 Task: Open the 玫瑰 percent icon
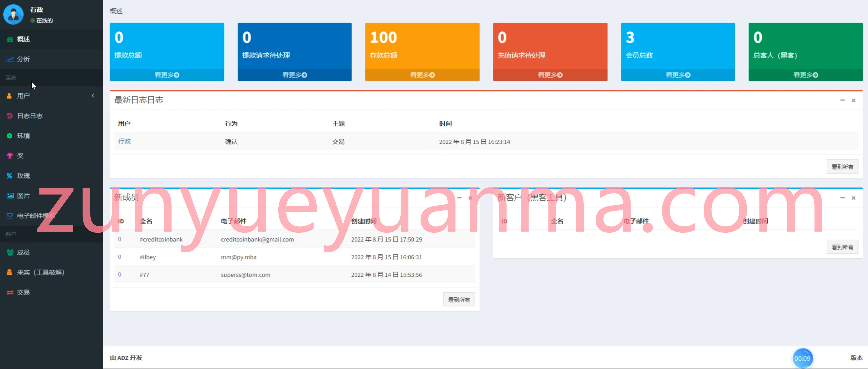9,176
